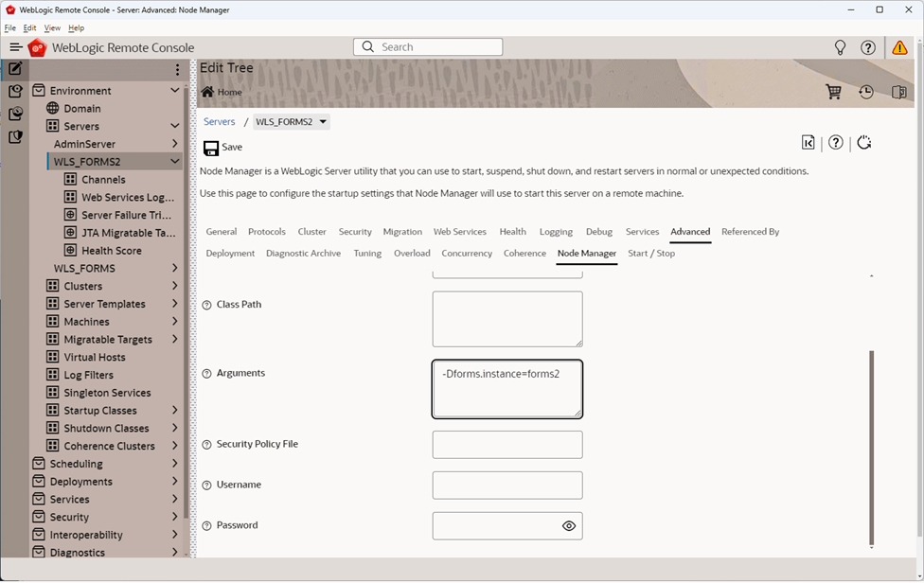Toggle the hamburger navigation menu
This screenshot has width=924, height=583.
point(16,47)
